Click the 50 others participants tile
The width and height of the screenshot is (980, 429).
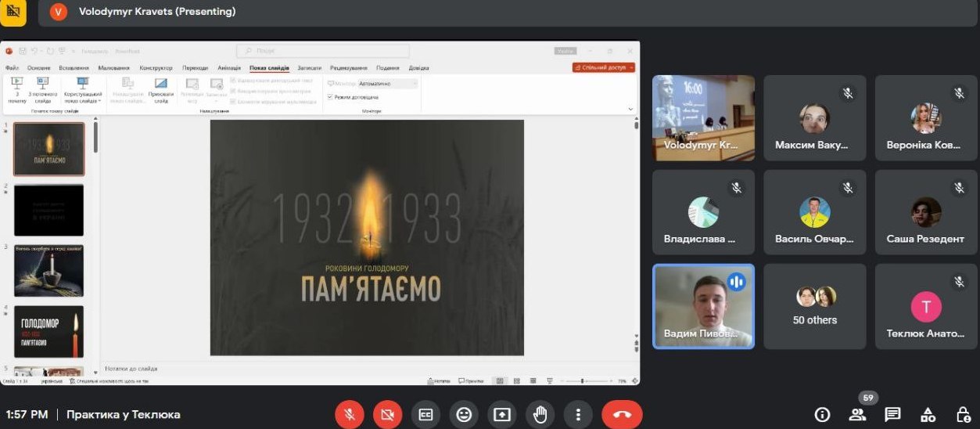815,306
